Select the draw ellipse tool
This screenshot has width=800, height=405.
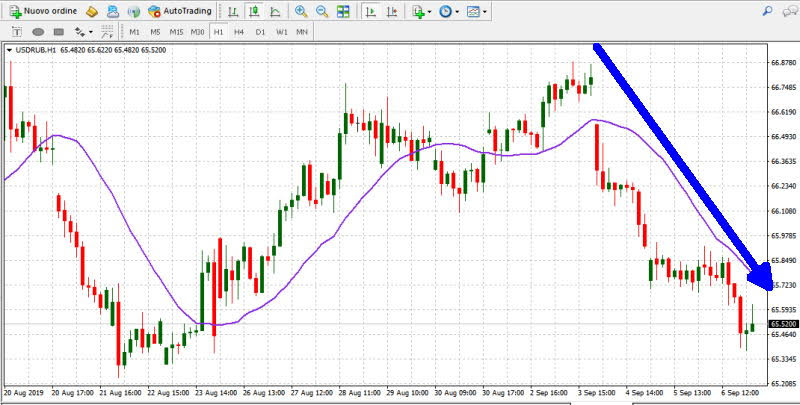point(39,32)
